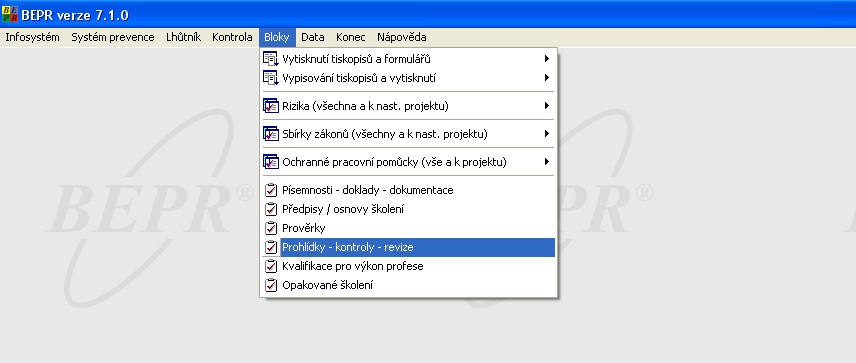The image size is (856, 363).
Task: Open Předpisy / osnovy školení
Action: click(408, 209)
